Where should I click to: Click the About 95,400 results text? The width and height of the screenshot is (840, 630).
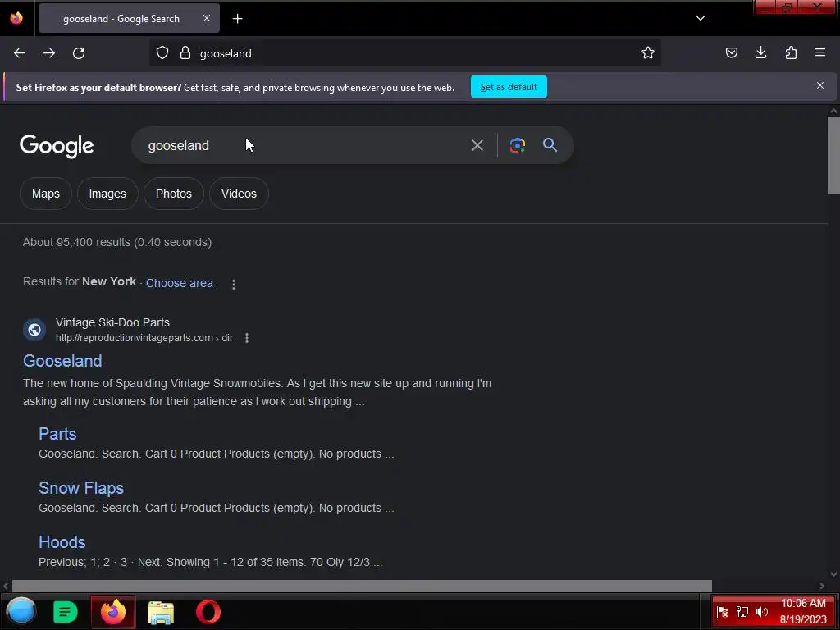pyautogui.click(x=117, y=242)
